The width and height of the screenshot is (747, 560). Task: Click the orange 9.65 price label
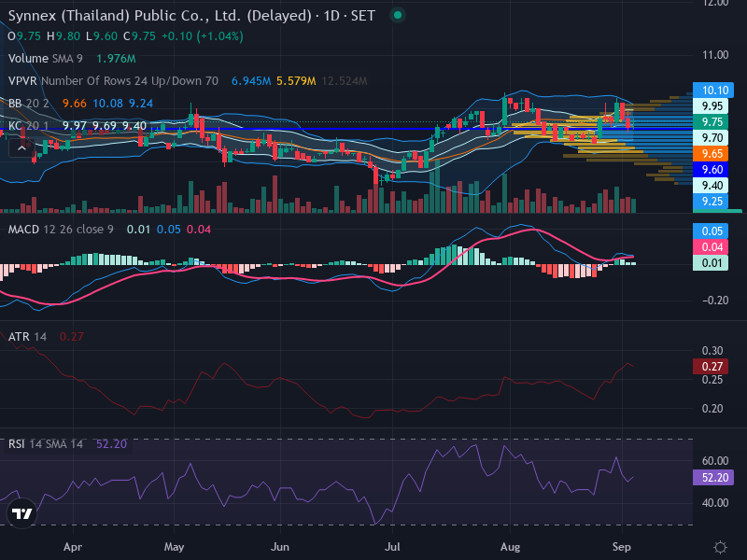tap(711, 154)
